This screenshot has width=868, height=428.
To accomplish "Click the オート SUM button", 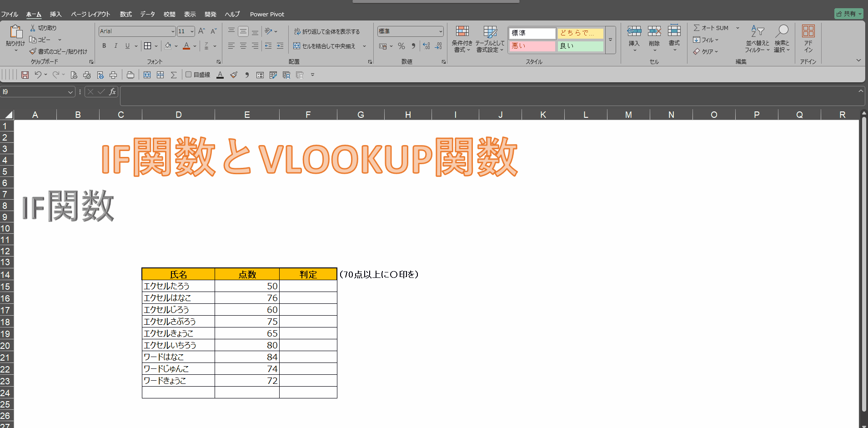I will pyautogui.click(x=712, y=28).
